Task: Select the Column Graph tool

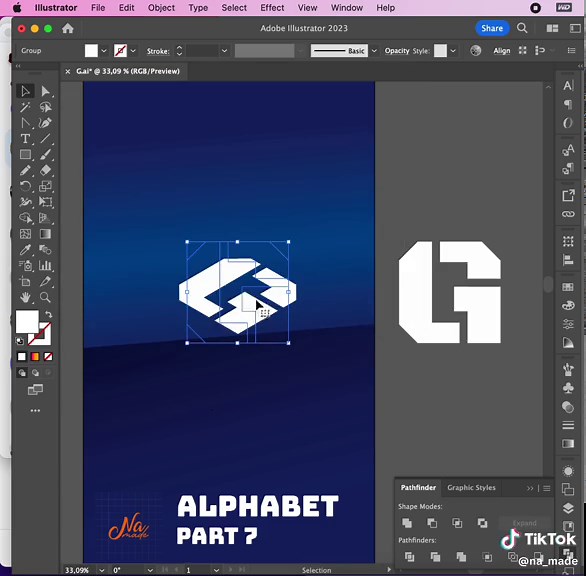Action: click(45, 266)
